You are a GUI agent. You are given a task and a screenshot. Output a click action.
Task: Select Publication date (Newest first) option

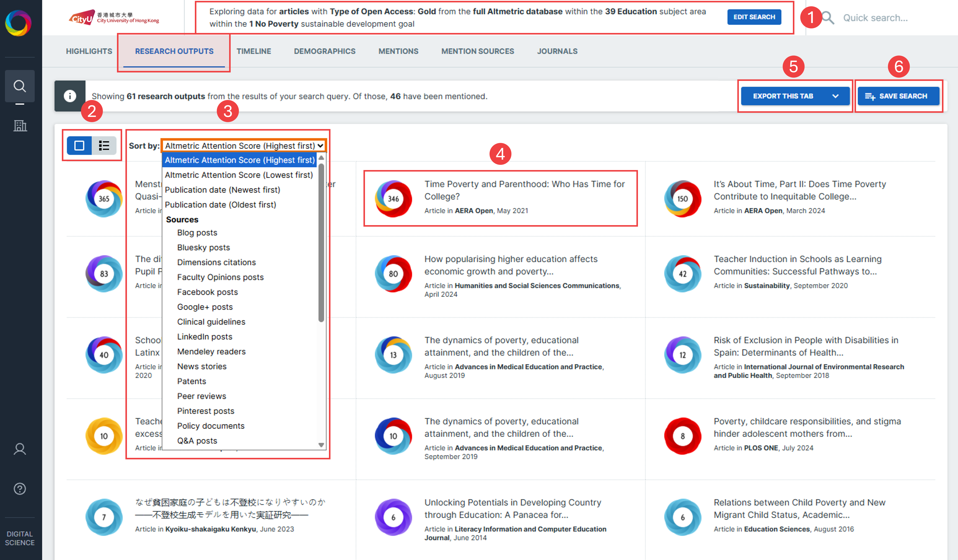(222, 190)
